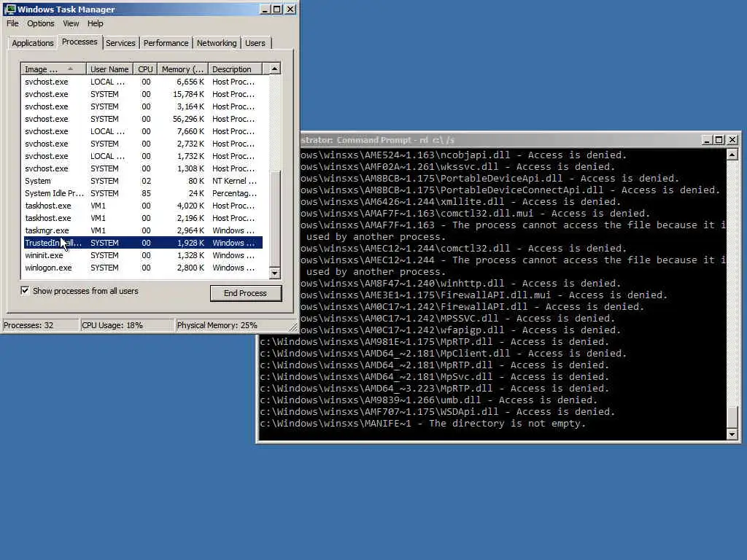Select taskhost.exe using 4,020 K memory
The image size is (747, 560).
[x=143, y=206]
